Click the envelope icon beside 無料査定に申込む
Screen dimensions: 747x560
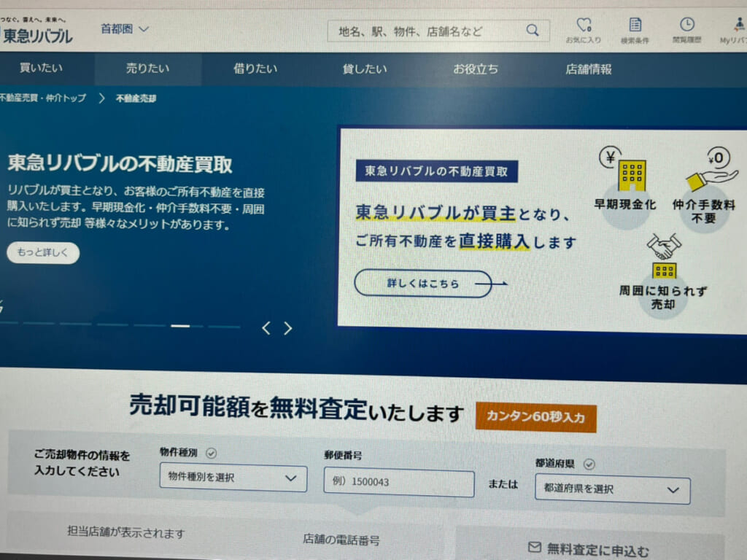[535, 547]
